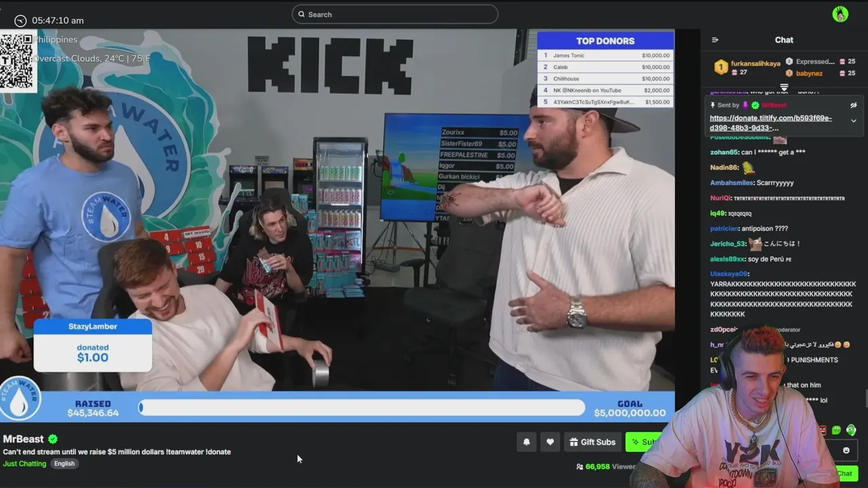
Task: Click the cat emote in Jericho_53's message
Action: 755,243
